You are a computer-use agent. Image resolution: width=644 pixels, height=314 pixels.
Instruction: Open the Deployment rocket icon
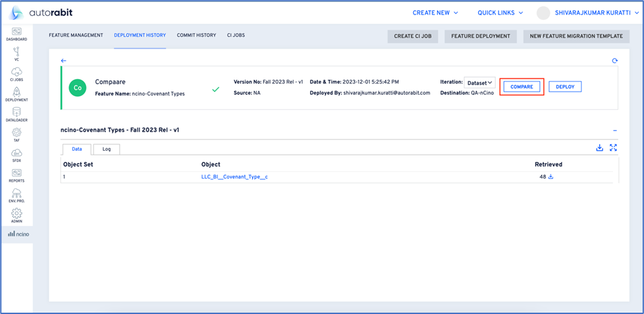pyautogui.click(x=16, y=95)
